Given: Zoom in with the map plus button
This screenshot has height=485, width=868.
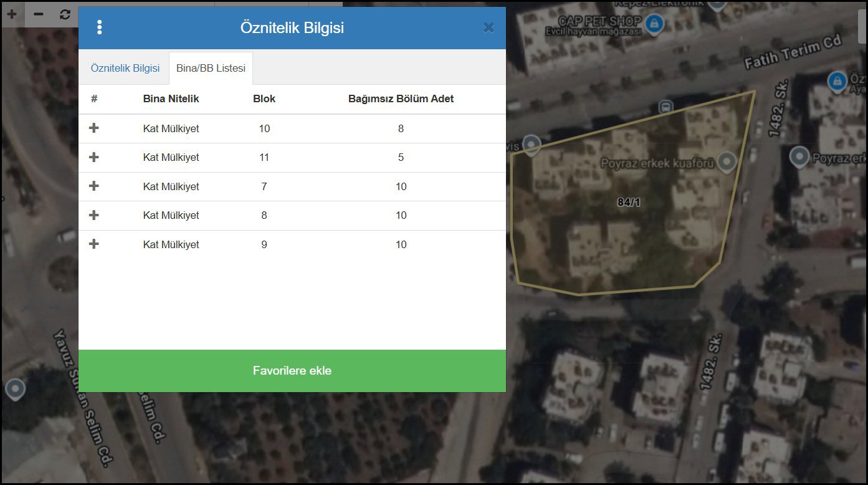Looking at the screenshot, I should 12,14.
